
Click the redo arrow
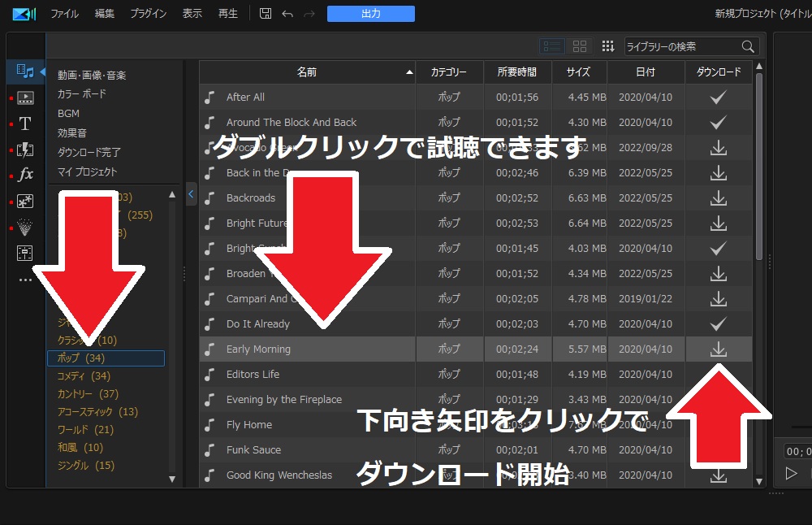point(309,14)
